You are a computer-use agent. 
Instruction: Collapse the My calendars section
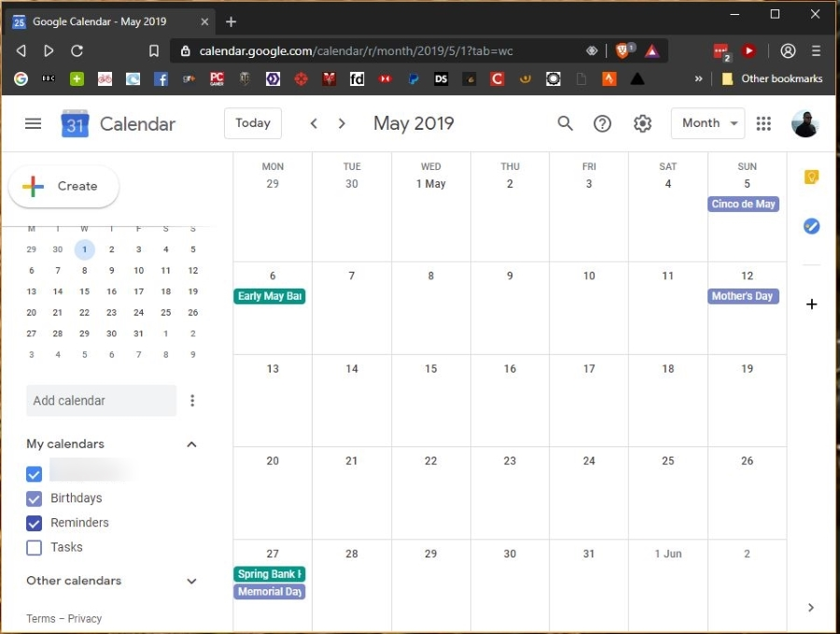point(191,444)
